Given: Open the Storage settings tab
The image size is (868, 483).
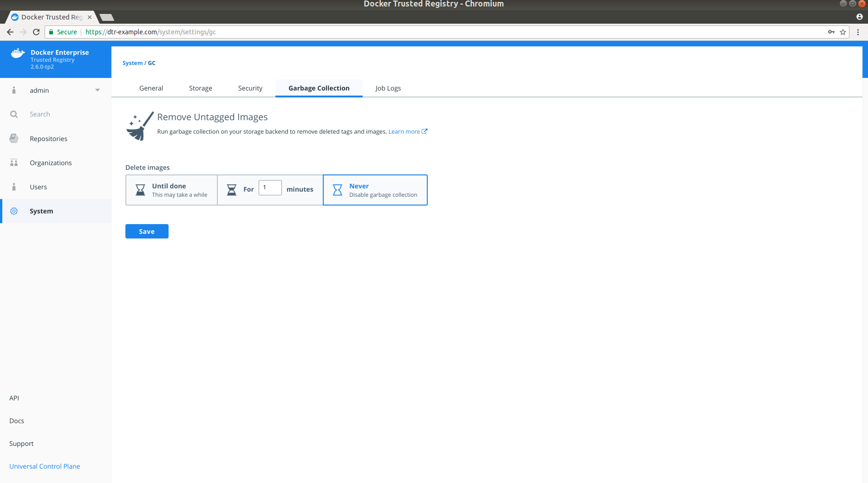Looking at the screenshot, I should [x=200, y=88].
